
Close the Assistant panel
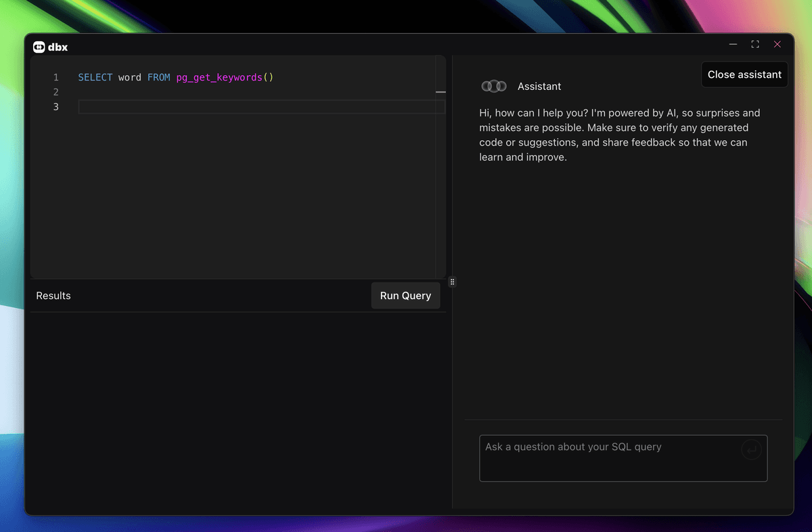point(744,74)
